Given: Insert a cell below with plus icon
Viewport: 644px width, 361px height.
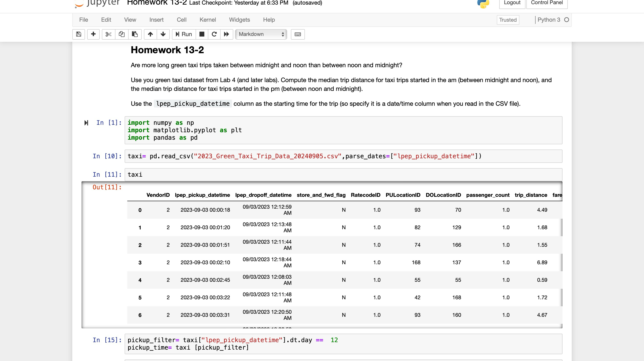Looking at the screenshot, I should (93, 34).
